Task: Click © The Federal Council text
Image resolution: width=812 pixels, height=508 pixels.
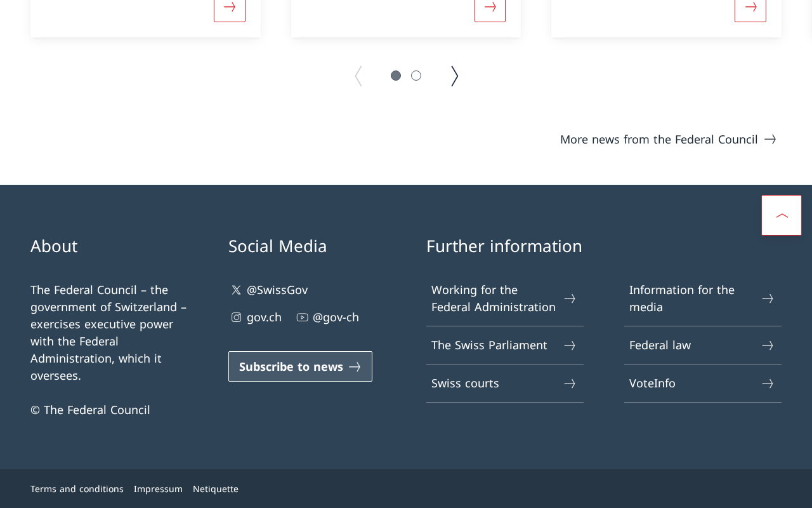Action: [90, 410]
